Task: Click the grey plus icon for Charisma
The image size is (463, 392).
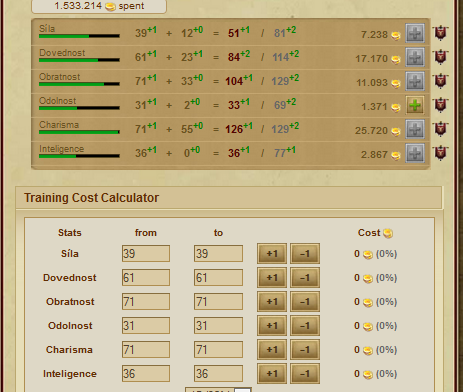Action: [415, 129]
